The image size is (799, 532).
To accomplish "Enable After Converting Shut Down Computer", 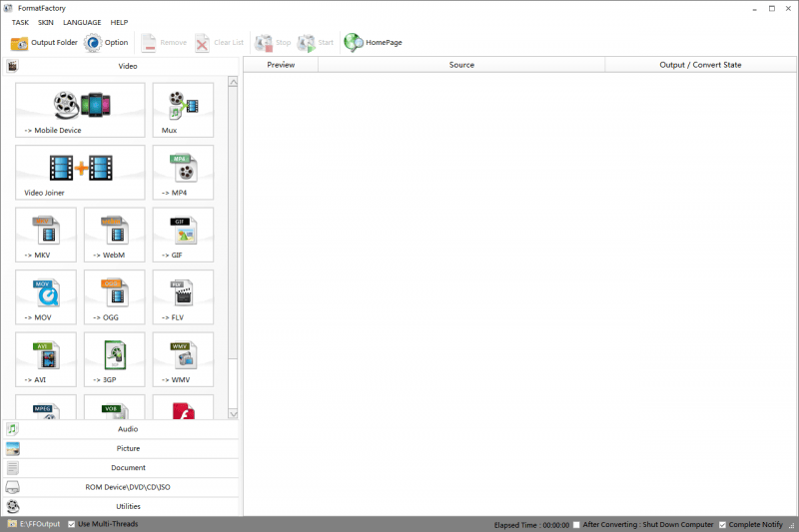I will point(577,524).
